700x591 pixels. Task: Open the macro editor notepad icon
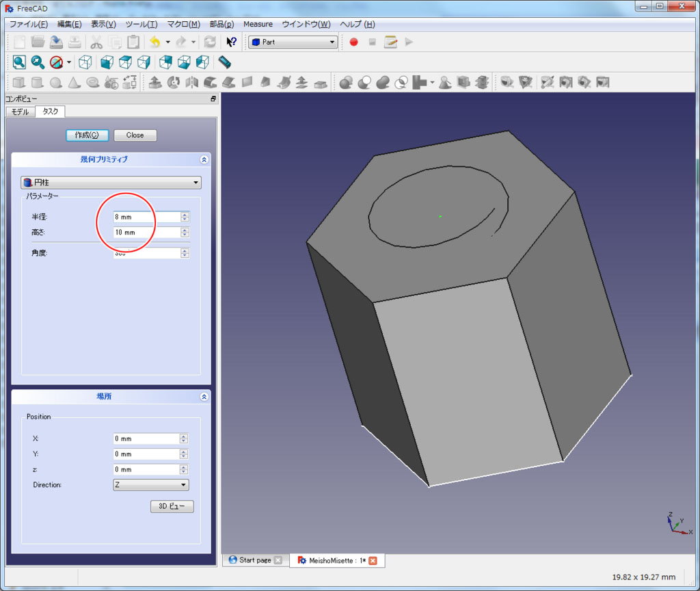[x=390, y=42]
